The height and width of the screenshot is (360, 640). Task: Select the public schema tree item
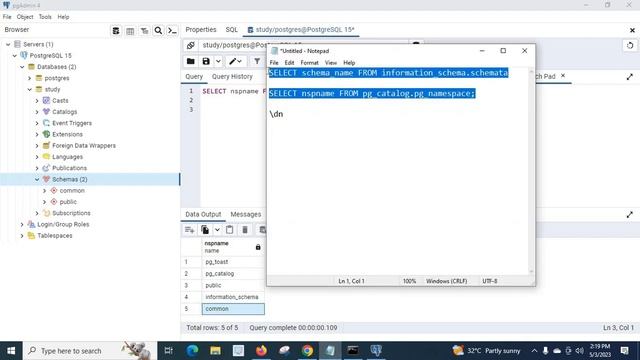click(x=68, y=202)
